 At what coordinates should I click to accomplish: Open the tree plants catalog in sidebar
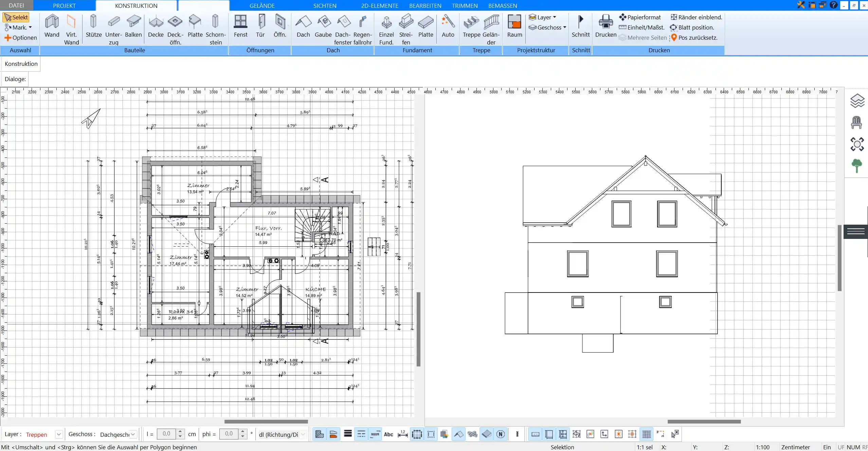pos(857,166)
